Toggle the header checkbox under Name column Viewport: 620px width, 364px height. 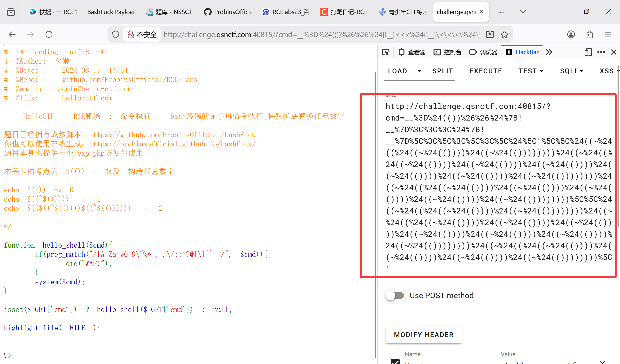point(395,362)
